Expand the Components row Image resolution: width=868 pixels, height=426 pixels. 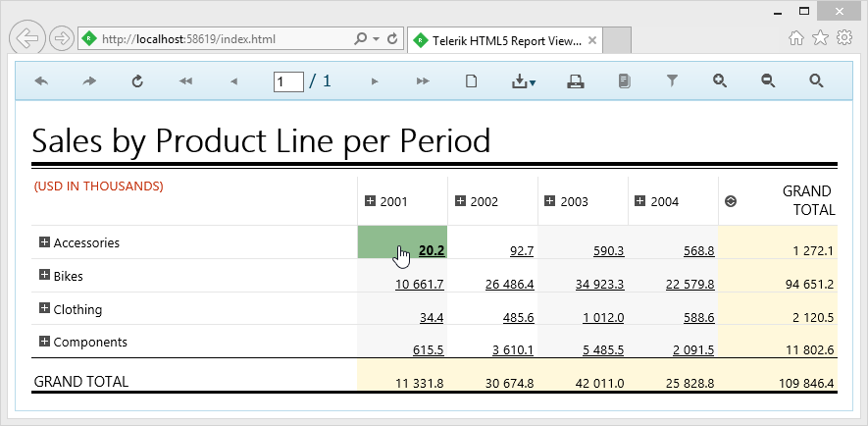[44, 342]
